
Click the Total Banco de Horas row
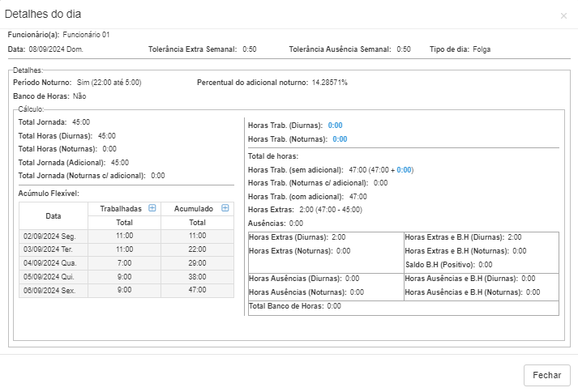(294, 306)
